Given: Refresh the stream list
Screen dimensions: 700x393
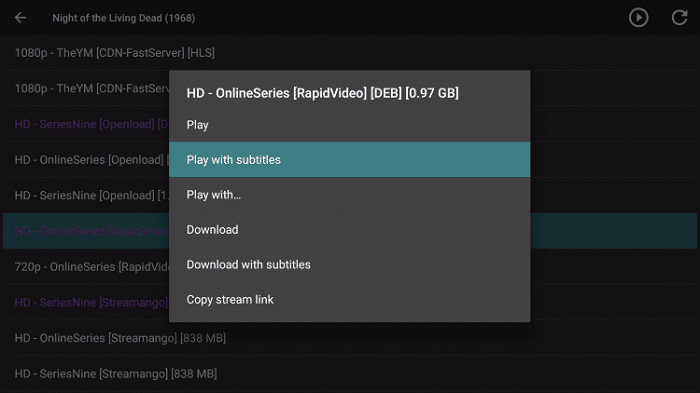Looking at the screenshot, I should (679, 18).
